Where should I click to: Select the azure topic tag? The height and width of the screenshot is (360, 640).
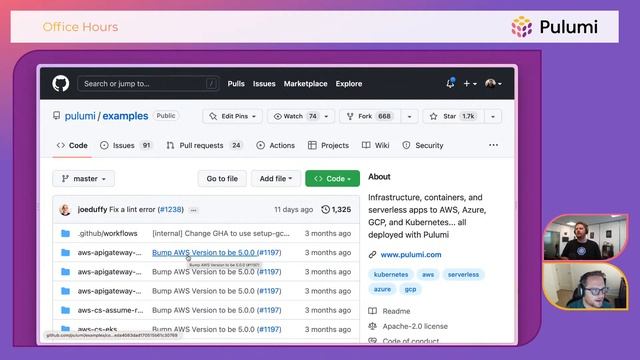coord(382,289)
